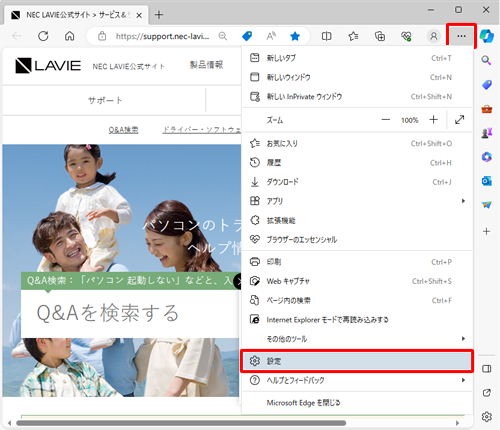Open sidebar Tools briefcase icon

coord(487,109)
